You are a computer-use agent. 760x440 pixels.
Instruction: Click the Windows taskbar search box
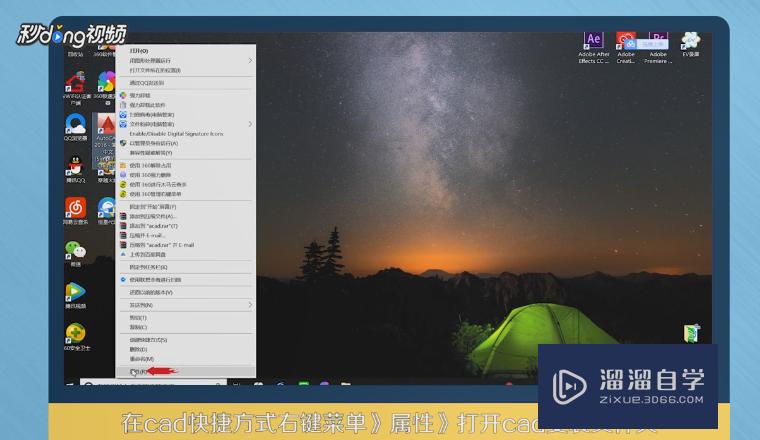(153, 383)
